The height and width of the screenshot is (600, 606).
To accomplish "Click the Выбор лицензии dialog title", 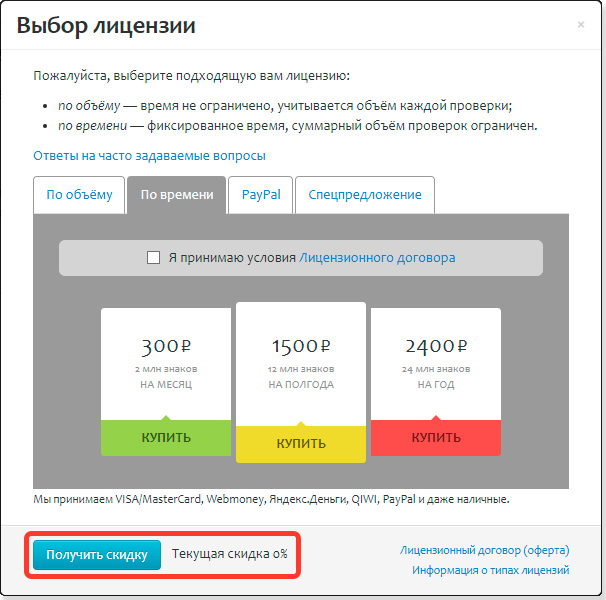I will point(106,26).
